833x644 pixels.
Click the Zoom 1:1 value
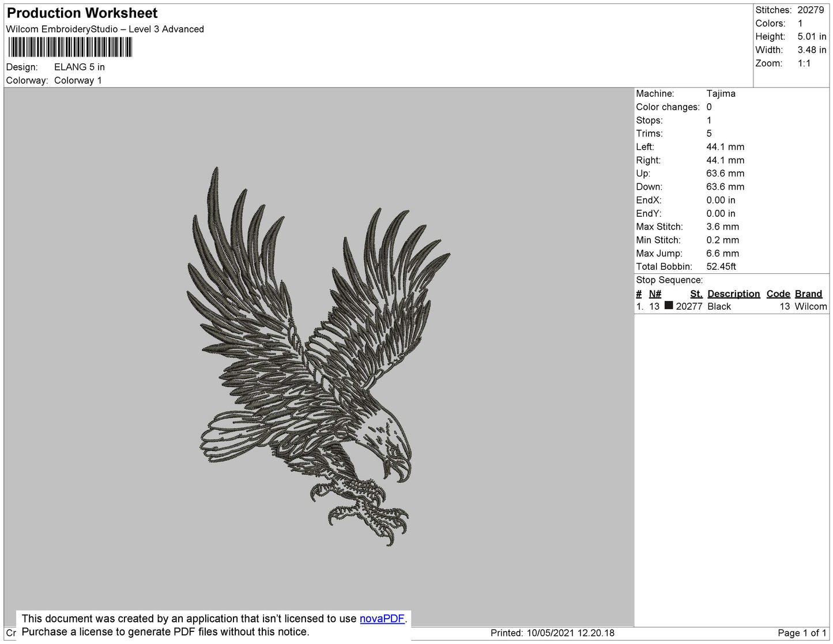(804, 63)
